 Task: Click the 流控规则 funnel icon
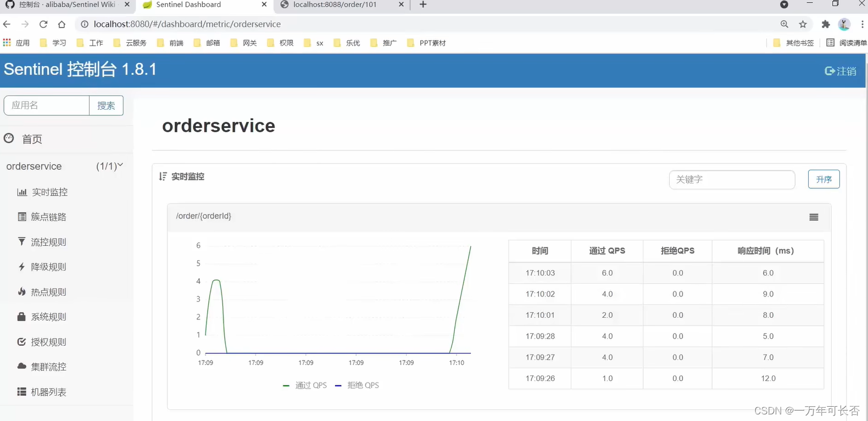(22, 242)
